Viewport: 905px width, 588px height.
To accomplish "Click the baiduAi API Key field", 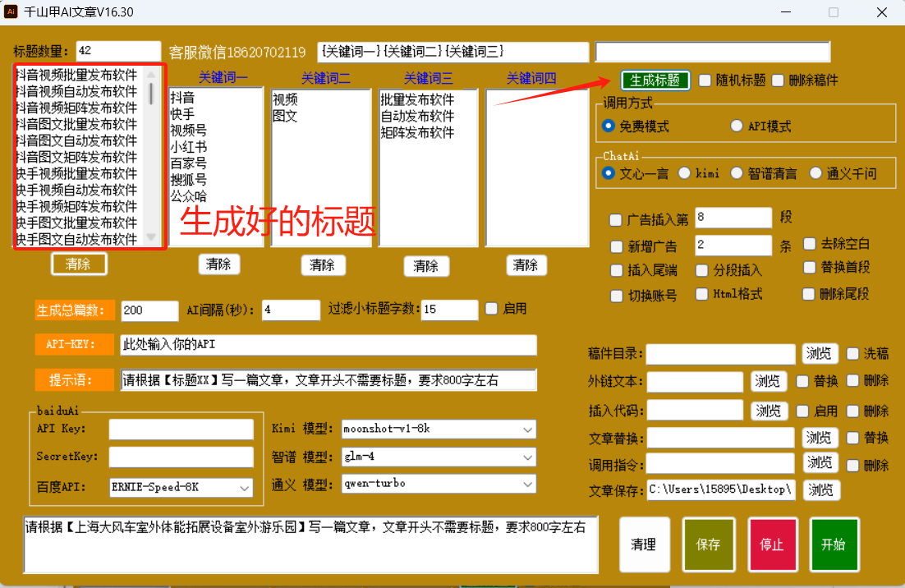I will coord(181,430).
